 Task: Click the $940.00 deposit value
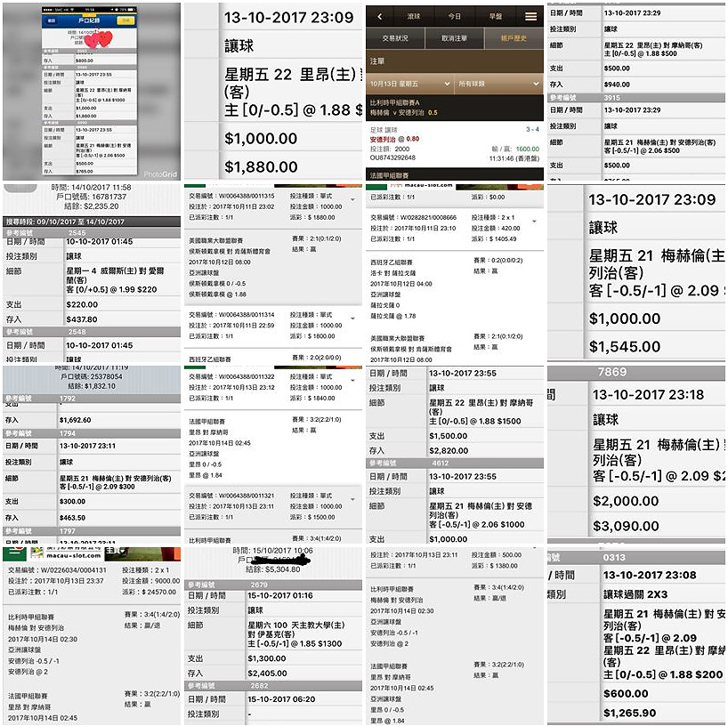617,85
